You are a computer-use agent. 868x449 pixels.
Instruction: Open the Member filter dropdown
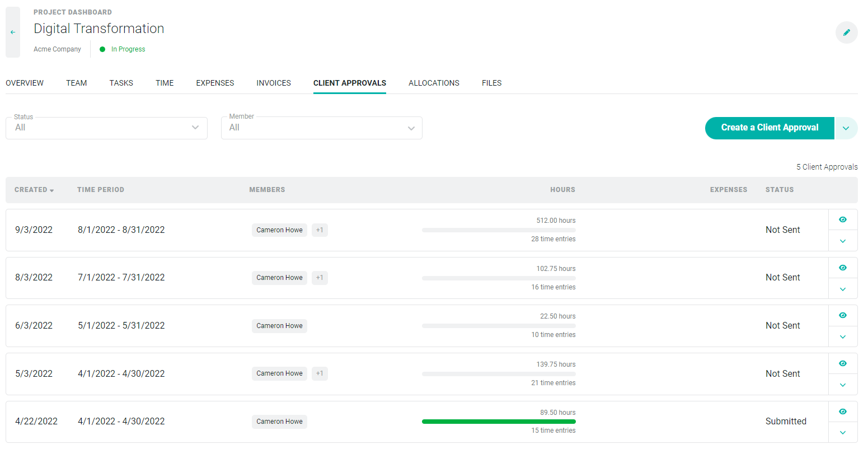point(322,128)
